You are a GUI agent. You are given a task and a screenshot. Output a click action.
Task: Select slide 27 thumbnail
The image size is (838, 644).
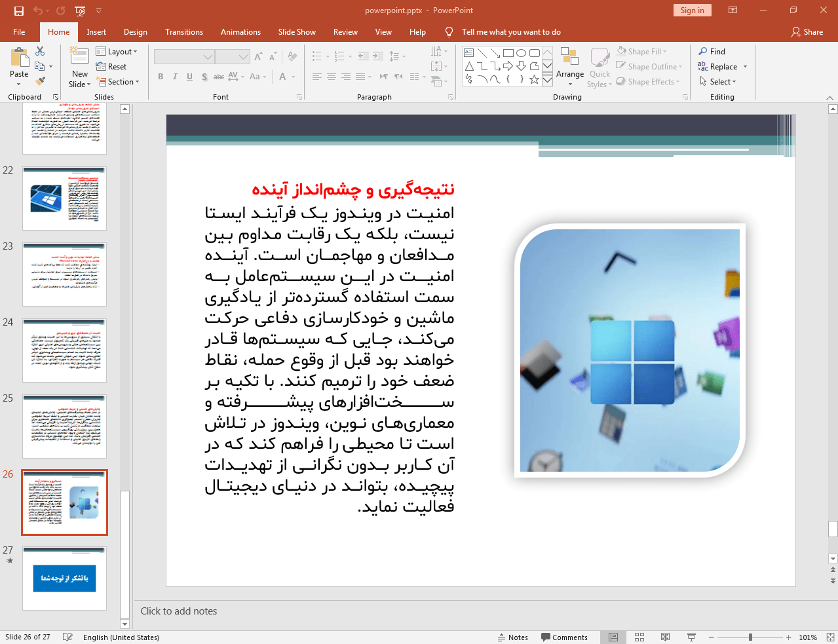(x=64, y=578)
